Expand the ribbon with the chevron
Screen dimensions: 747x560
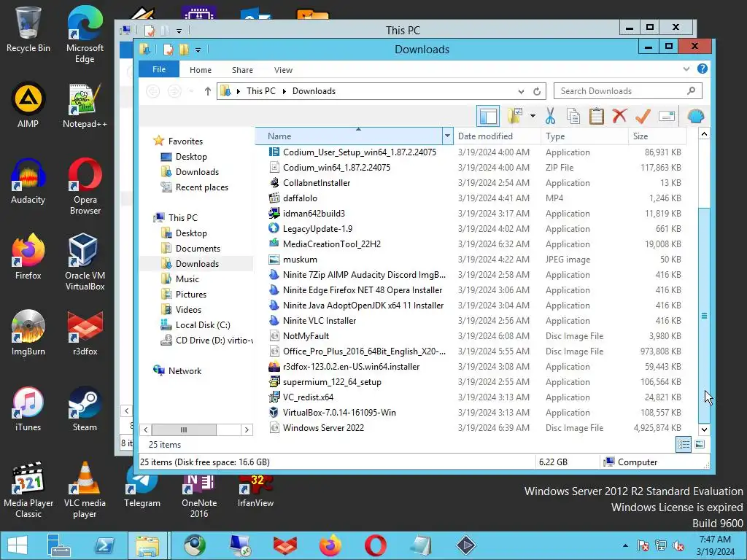pos(686,69)
